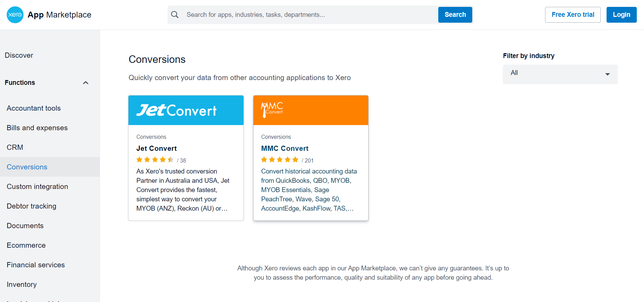Click the JetConvert banner thumbnail
The height and width of the screenshot is (302, 644).
tap(186, 110)
